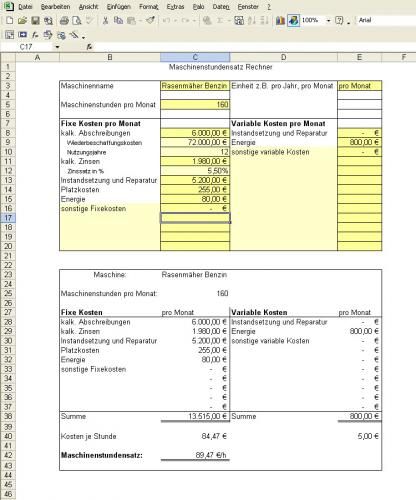Open the Name Box dropdown arrow
The image size is (416, 500).
57,47
